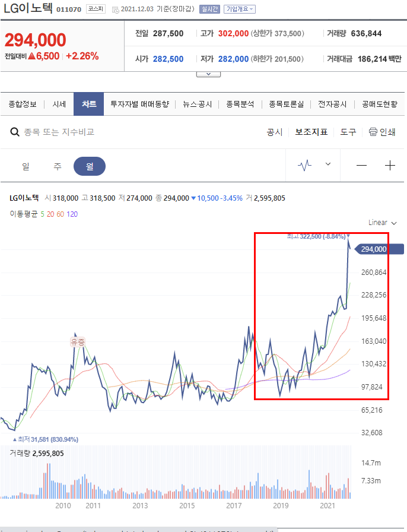Toggle the 60 moving average line
407x532 pixels.
61,214
